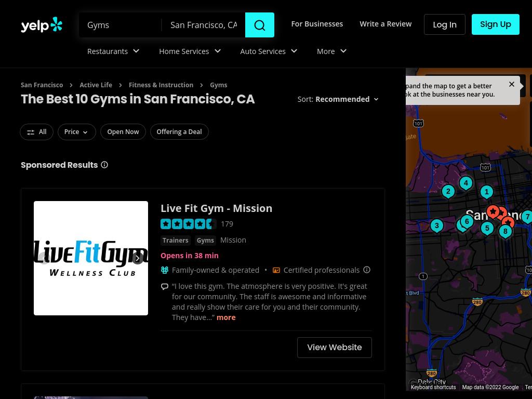Click the Mission neighborhood text
Screen dimensions: 532x399
pos(233,240)
